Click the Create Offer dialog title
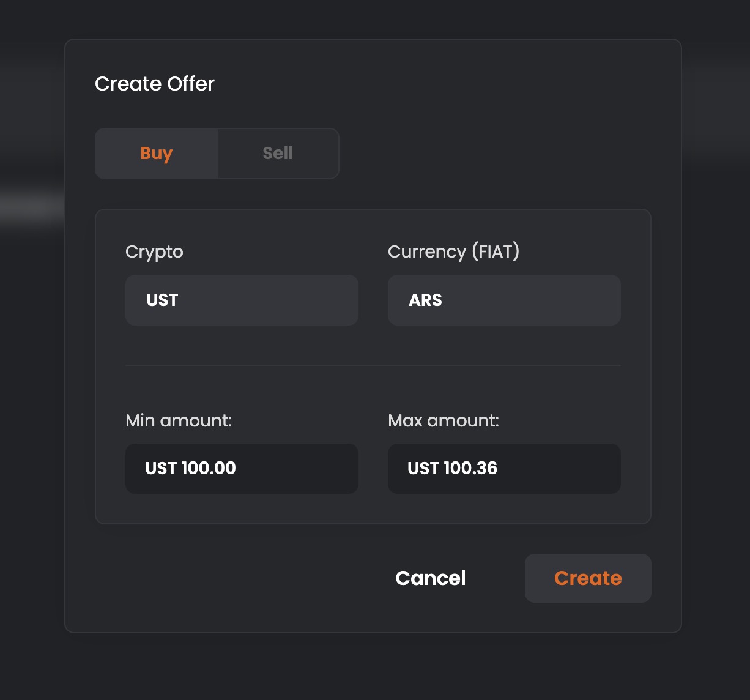The image size is (750, 700). point(155,84)
